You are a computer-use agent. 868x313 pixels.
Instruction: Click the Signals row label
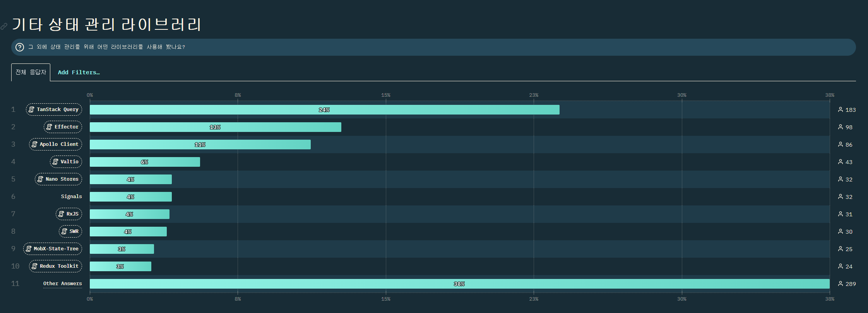(72, 197)
